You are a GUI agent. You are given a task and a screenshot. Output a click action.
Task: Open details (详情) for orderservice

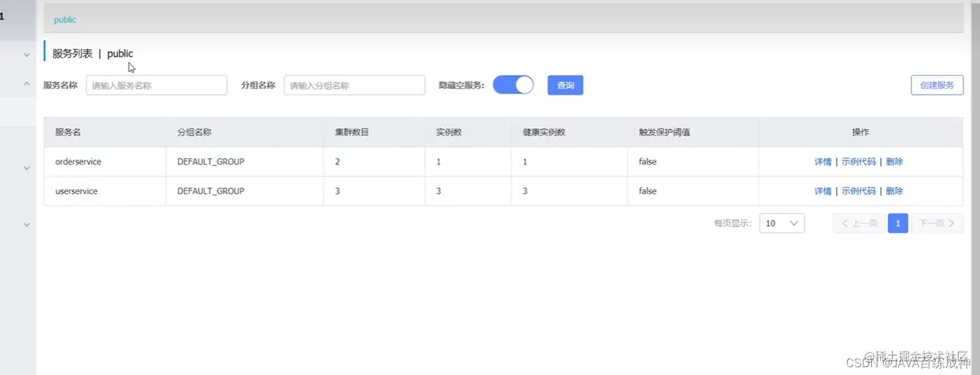point(822,162)
